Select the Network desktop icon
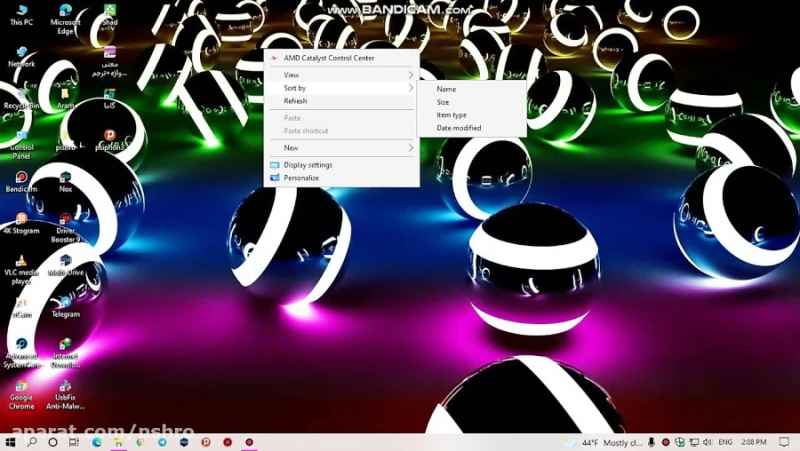 (x=21, y=57)
